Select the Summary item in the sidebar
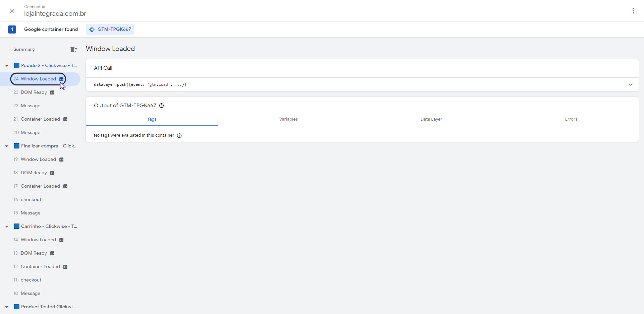Viewport: 644px width, 314px height. pos(24,50)
